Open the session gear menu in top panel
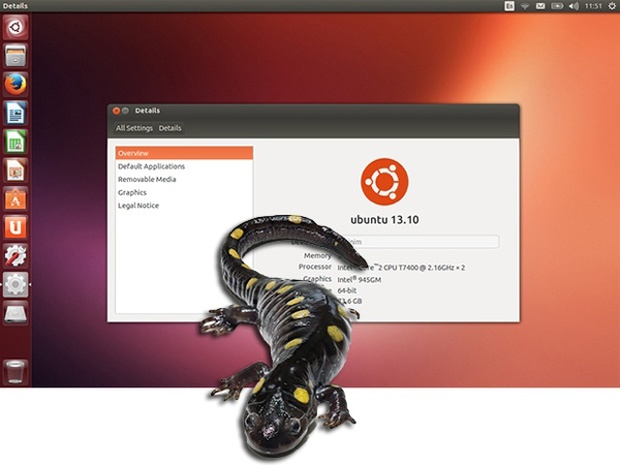 [x=612, y=6]
